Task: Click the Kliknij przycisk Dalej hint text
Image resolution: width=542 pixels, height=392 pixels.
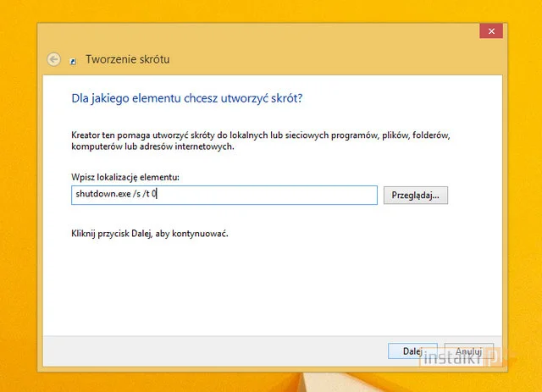Action: click(150, 232)
